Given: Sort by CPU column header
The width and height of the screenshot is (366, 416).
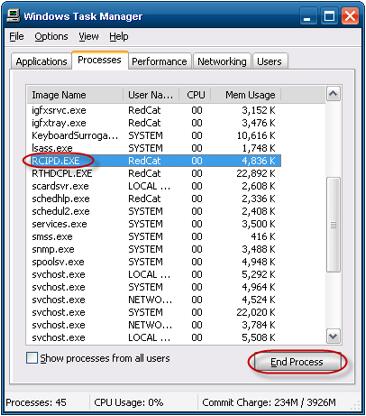Looking at the screenshot, I should click(196, 95).
